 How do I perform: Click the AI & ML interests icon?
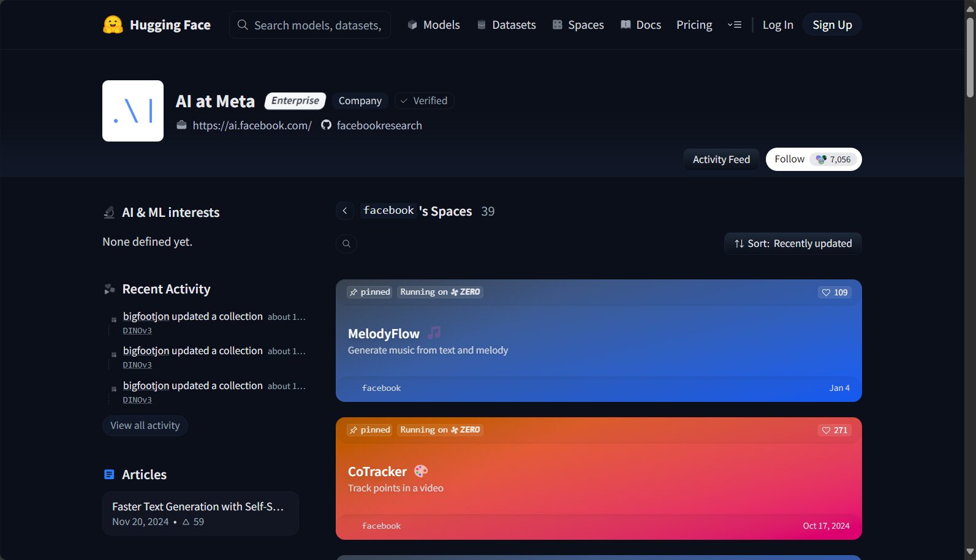click(109, 213)
